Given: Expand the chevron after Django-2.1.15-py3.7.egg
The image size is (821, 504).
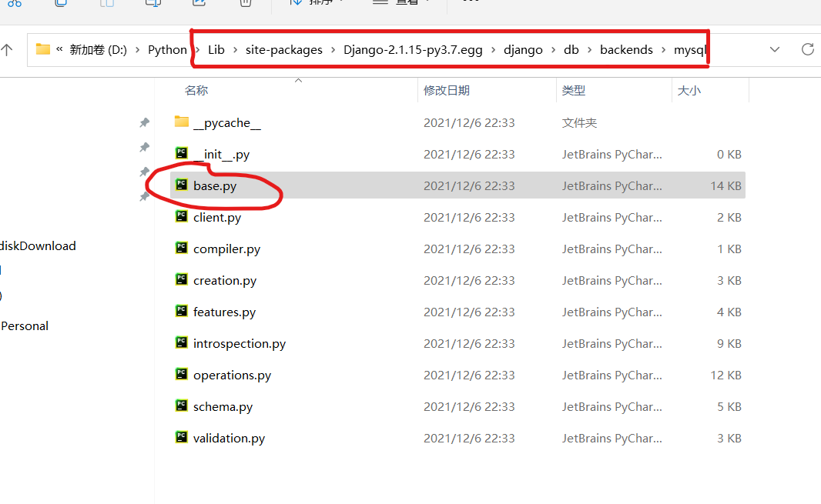Looking at the screenshot, I should pos(493,50).
